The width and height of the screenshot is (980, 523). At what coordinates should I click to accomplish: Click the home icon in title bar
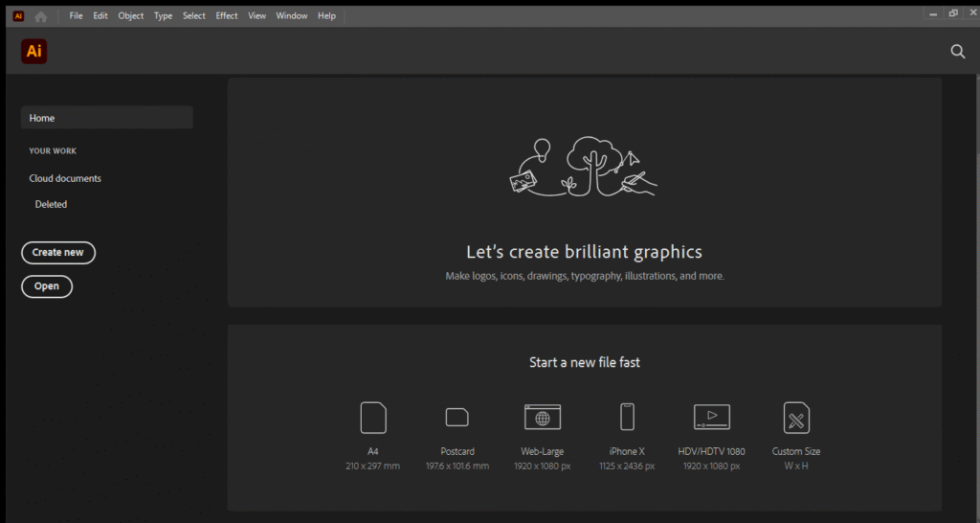click(40, 16)
